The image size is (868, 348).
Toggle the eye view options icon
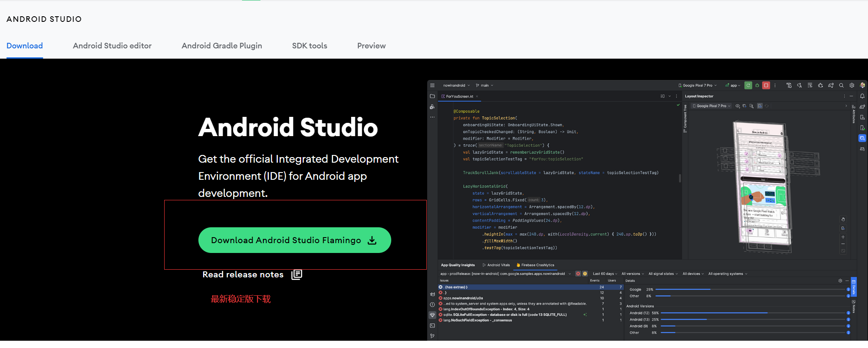[738, 106]
